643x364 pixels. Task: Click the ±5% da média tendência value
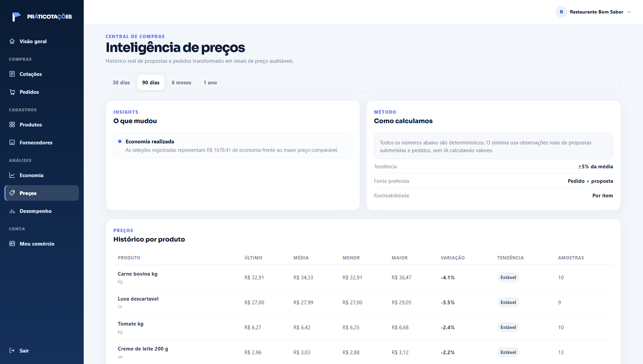[x=595, y=167]
